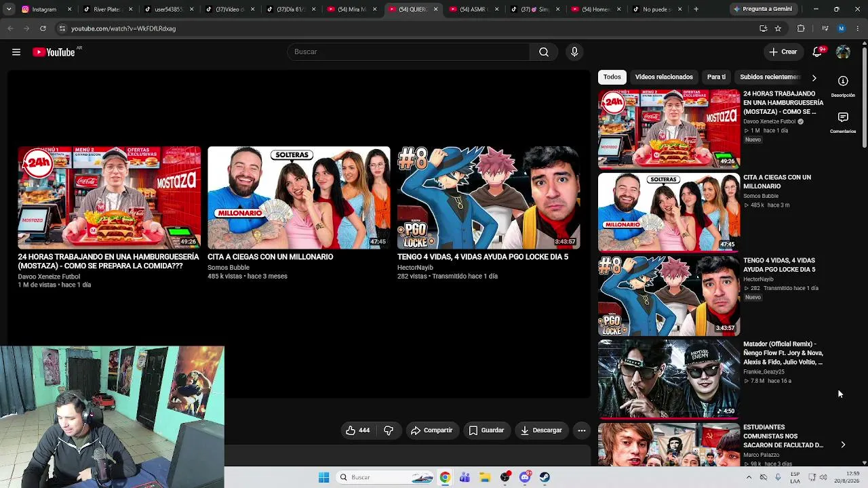Image resolution: width=868 pixels, height=488 pixels.
Task: Open sidebar Estudiantes Comunistas video thumbnail
Action: 669,445
